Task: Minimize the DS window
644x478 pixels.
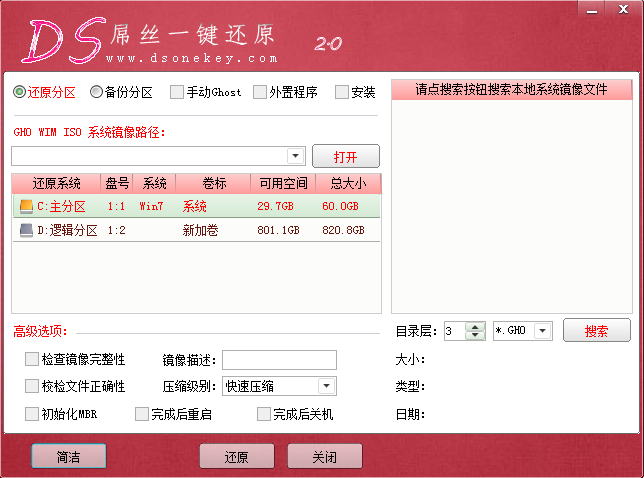Action: 592,10
